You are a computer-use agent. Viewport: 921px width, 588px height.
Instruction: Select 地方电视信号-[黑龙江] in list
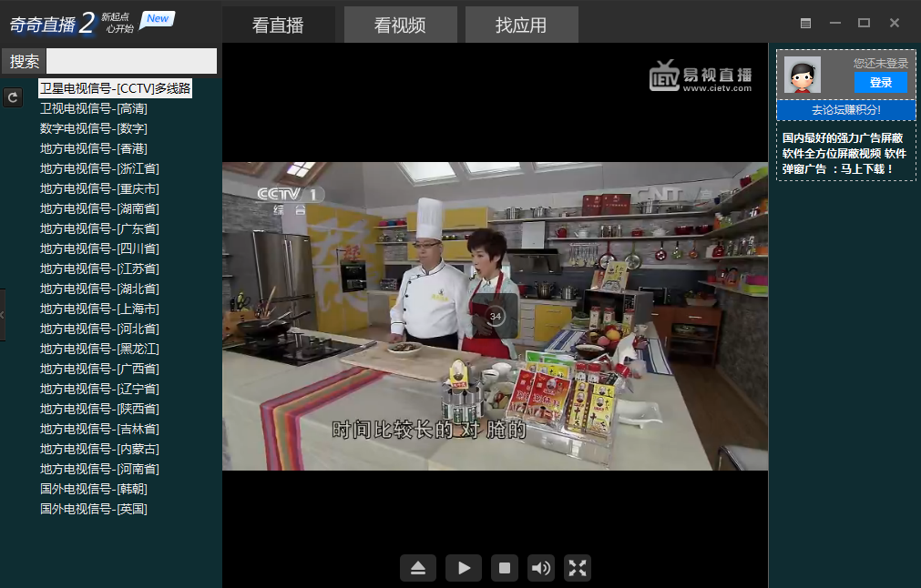[x=99, y=349]
